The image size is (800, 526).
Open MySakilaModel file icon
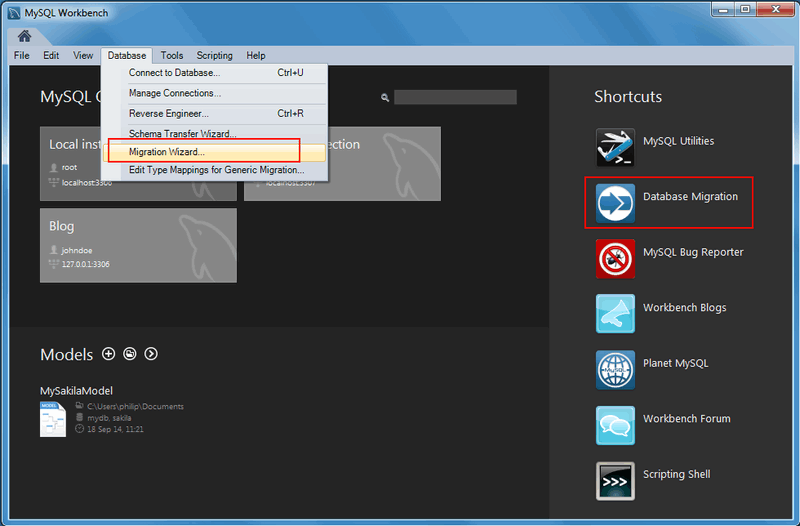53,419
